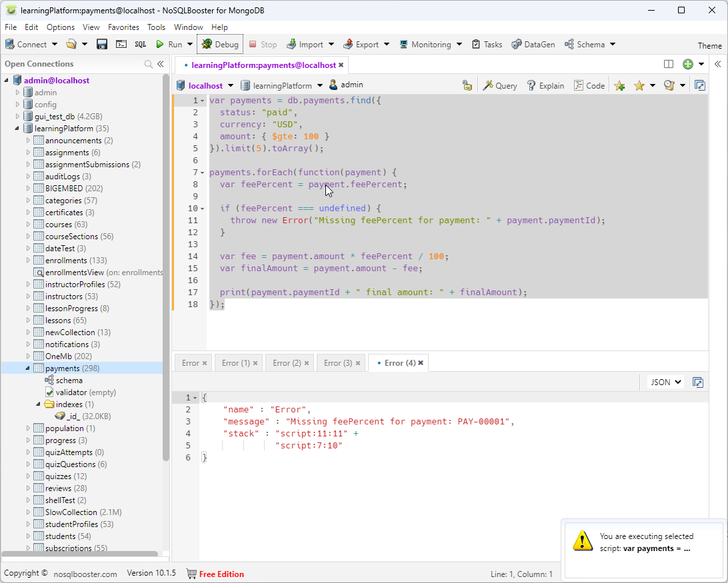Click the Explain button
The width and height of the screenshot is (728, 583).
pos(545,85)
